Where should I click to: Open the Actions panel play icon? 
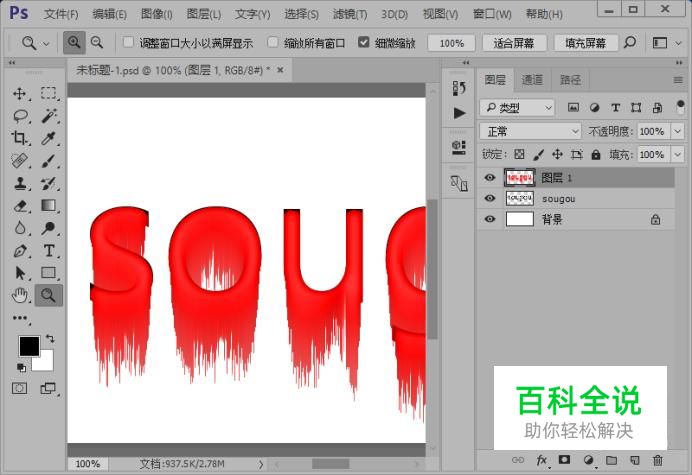tap(459, 113)
